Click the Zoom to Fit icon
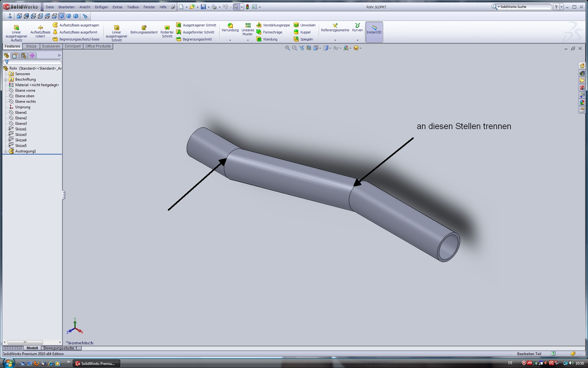Image resolution: width=588 pixels, height=368 pixels. tap(287, 48)
